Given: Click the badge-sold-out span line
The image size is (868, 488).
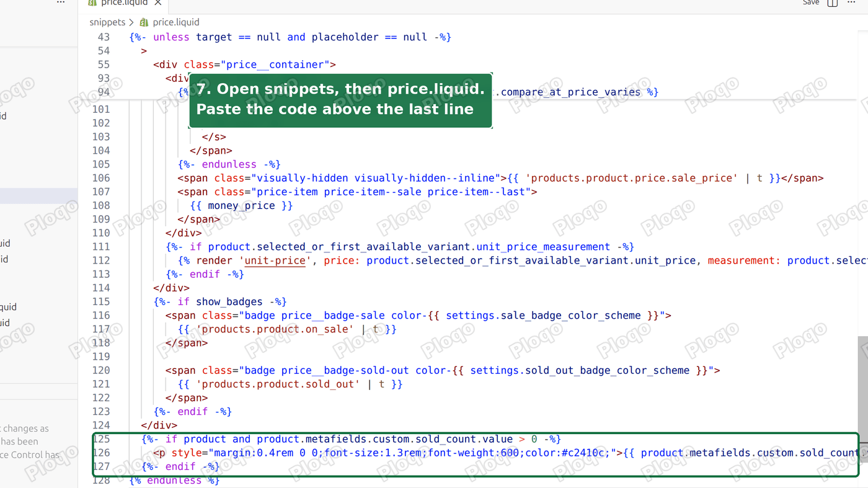Looking at the screenshot, I should coord(443,371).
